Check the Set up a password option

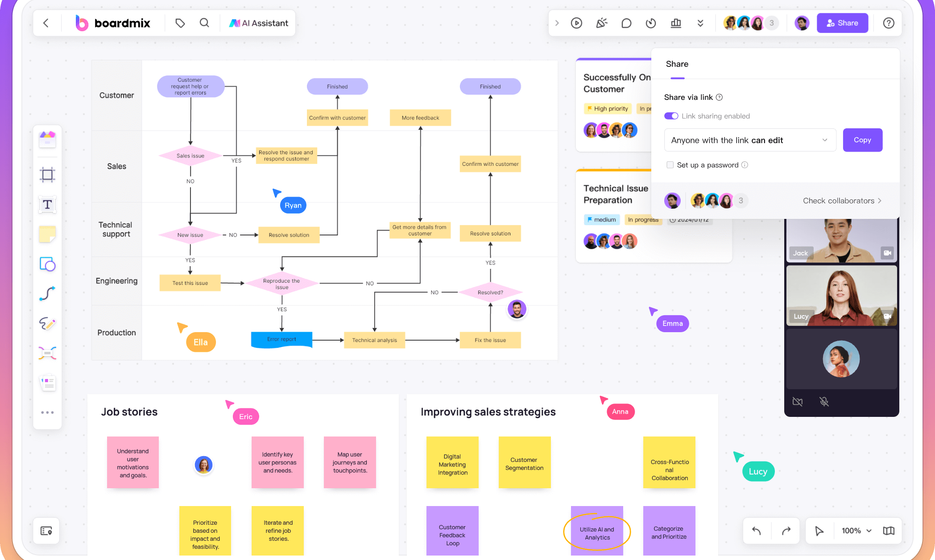[x=670, y=165]
